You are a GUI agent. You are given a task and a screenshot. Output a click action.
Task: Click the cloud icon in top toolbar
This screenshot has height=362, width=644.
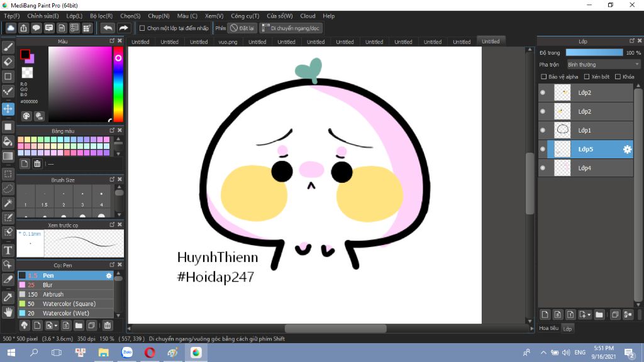coord(11,28)
